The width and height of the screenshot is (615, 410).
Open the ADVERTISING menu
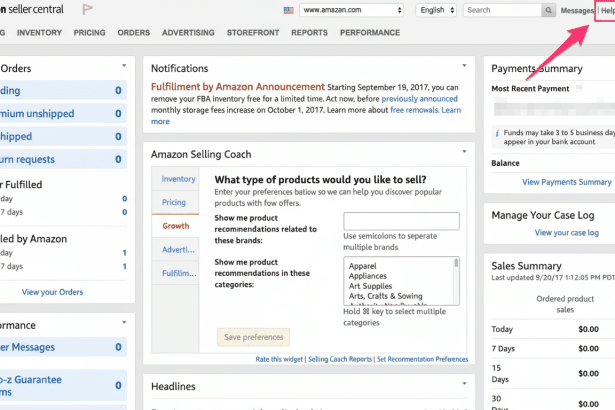188,33
